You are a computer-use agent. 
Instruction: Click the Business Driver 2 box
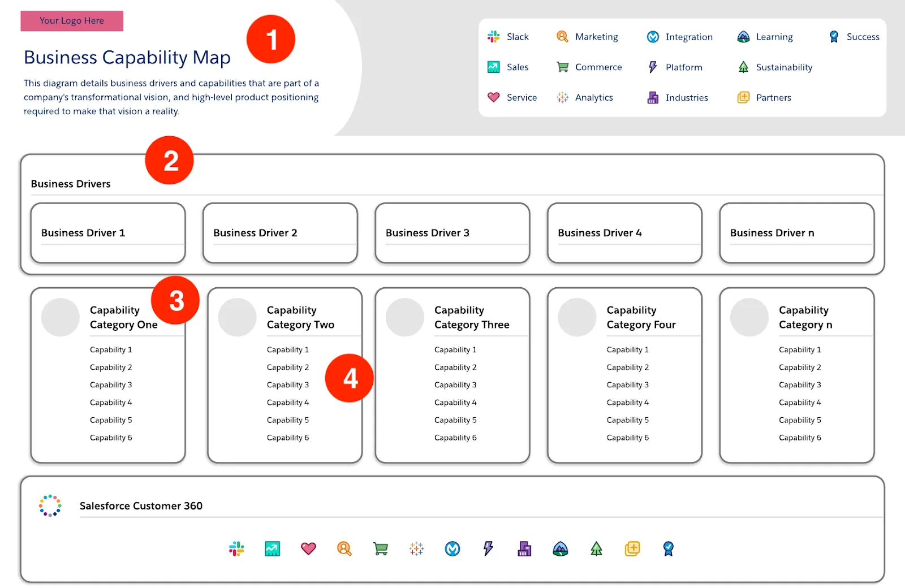pyautogui.click(x=281, y=233)
